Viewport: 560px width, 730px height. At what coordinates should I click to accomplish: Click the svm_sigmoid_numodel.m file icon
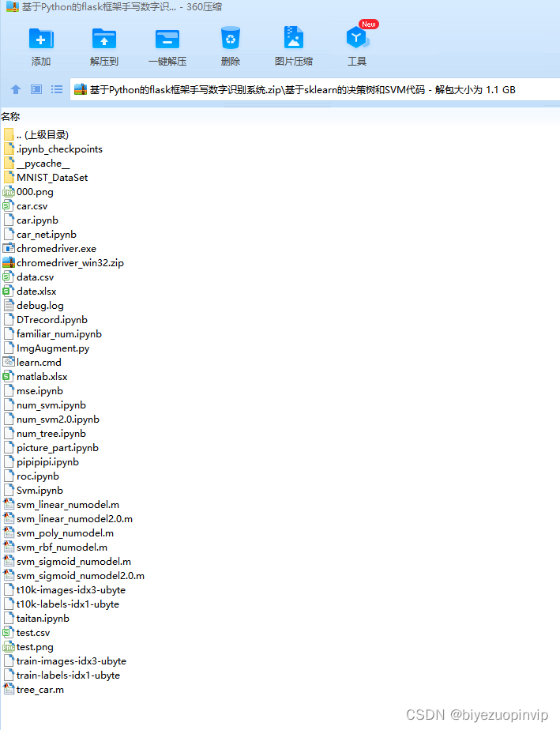(x=9, y=562)
